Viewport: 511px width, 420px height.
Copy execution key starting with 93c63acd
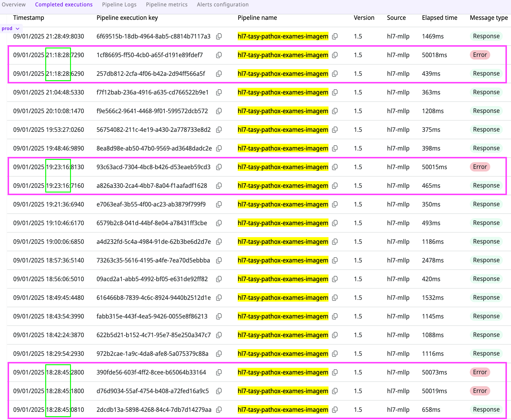click(219, 167)
